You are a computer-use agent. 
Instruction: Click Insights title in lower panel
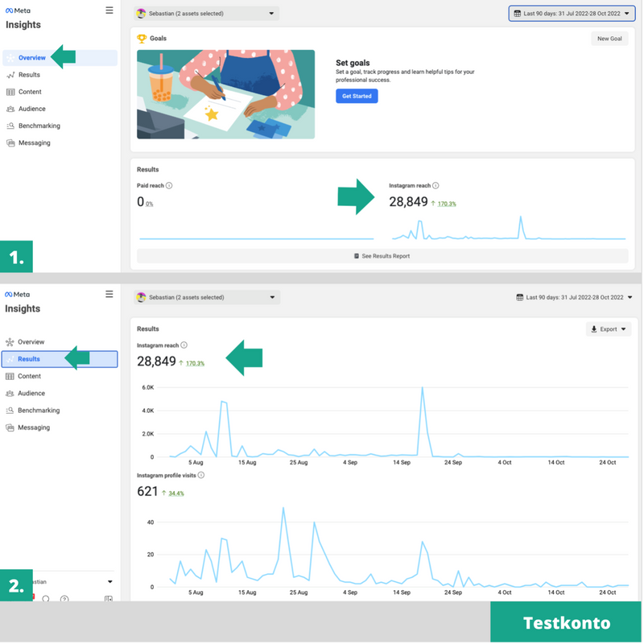pyautogui.click(x=23, y=309)
